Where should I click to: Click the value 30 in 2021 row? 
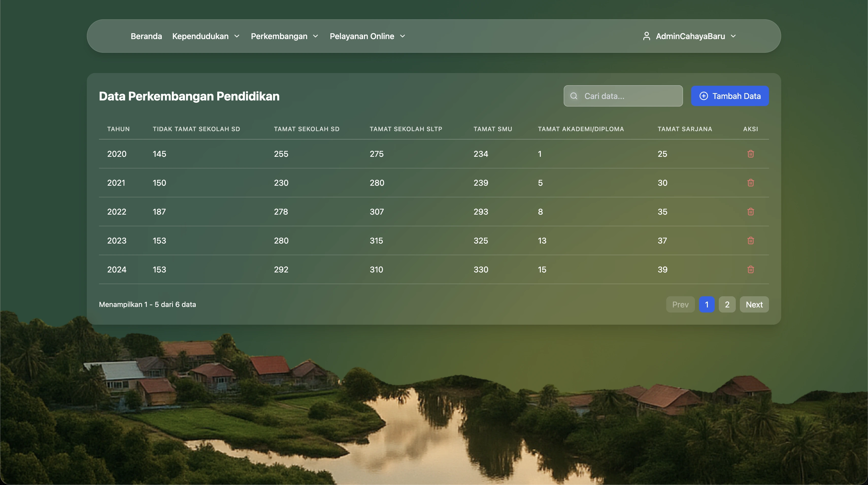pos(662,183)
